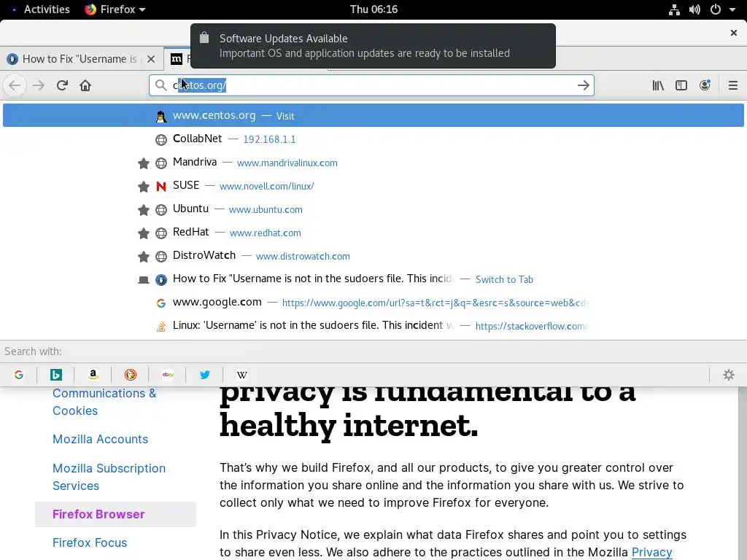Open the network status icon in top bar
747x560 pixels.
tap(673, 9)
